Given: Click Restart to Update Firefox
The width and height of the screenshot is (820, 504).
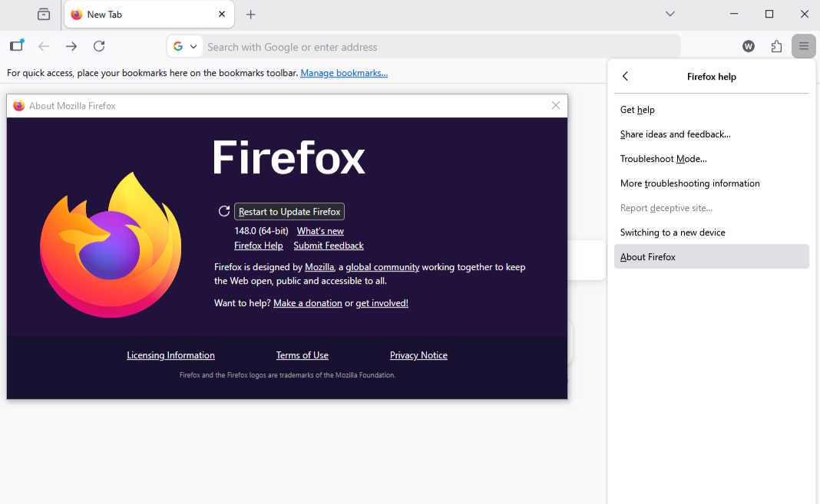Looking at the screenshot, I should (289, 211).
